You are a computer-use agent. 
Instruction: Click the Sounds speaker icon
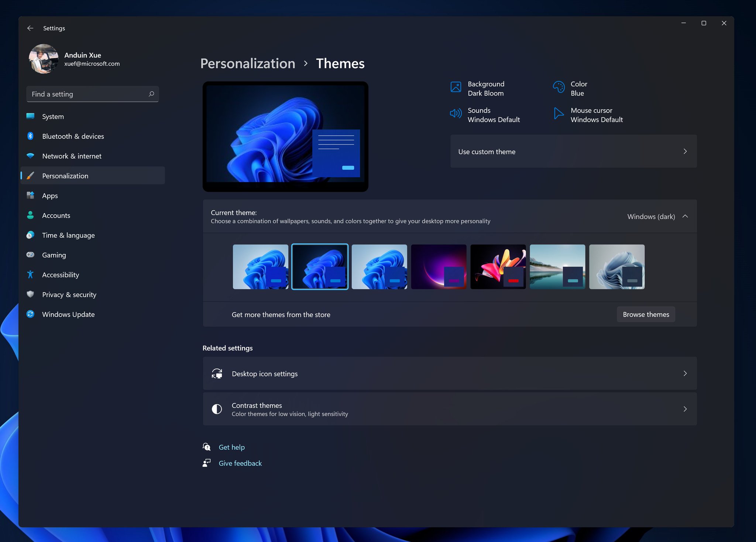tap(456, 113)
